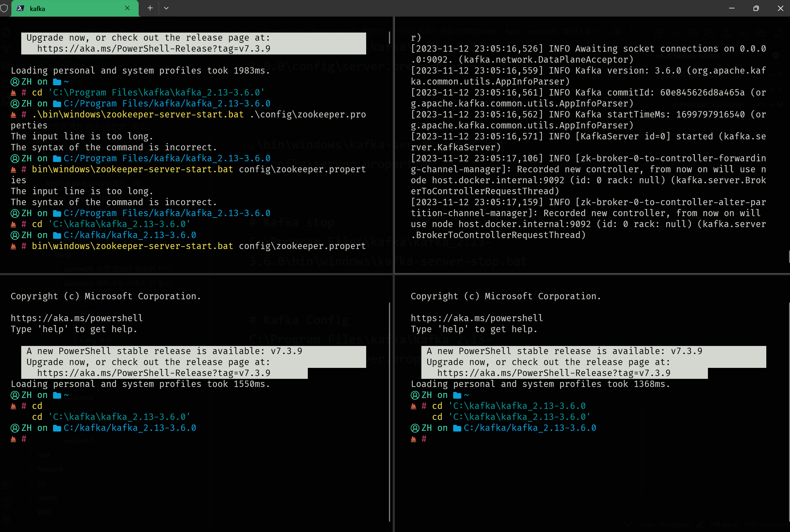Select the kafka terminal tab

tap(75, 8)
